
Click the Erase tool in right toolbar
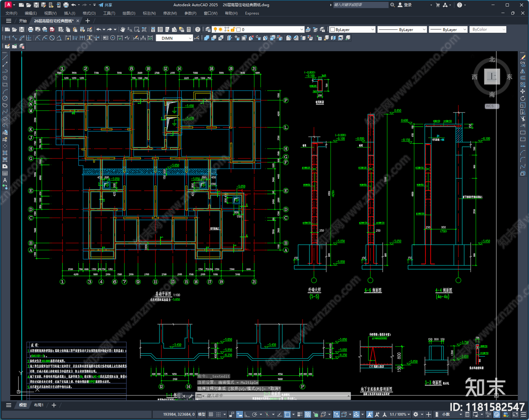click(x=523, y=57)
